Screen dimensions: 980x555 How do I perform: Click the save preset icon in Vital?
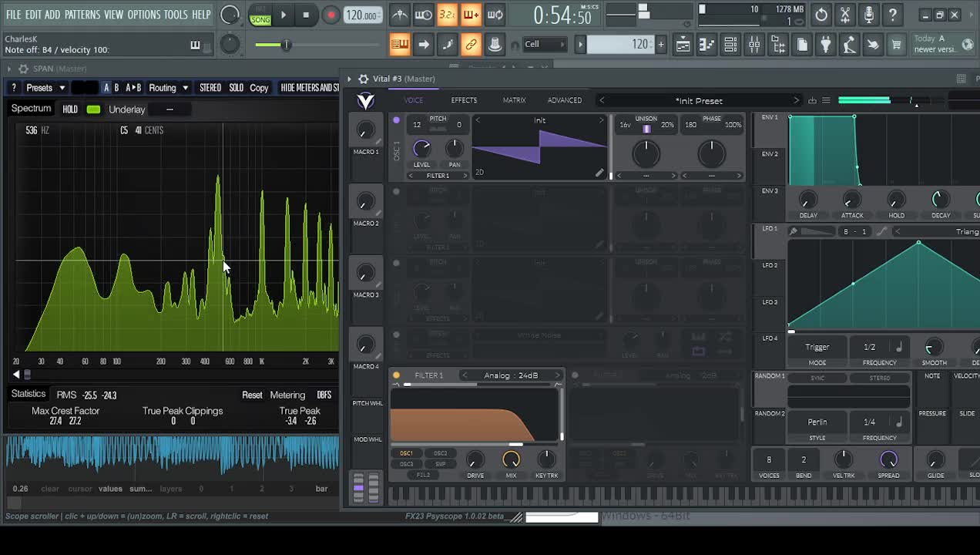tap(812, 100)
